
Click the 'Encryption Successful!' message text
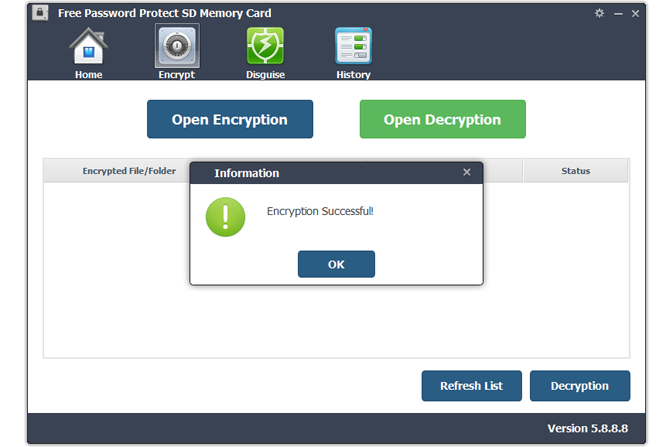click(320, 211)
